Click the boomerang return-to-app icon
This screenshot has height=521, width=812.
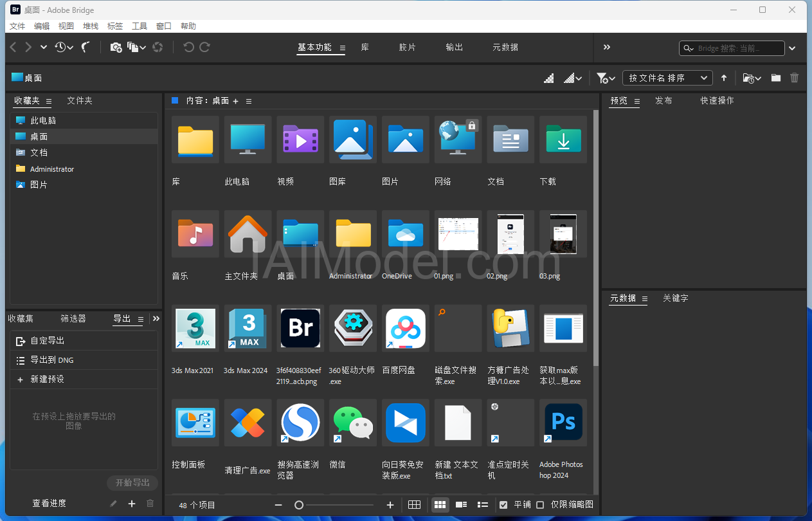(86, 47)
